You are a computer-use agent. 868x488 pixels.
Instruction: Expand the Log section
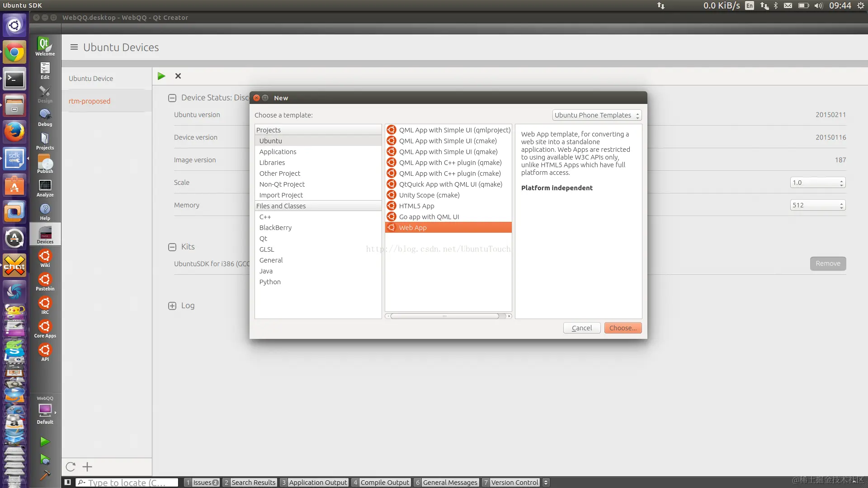point(172,306)
